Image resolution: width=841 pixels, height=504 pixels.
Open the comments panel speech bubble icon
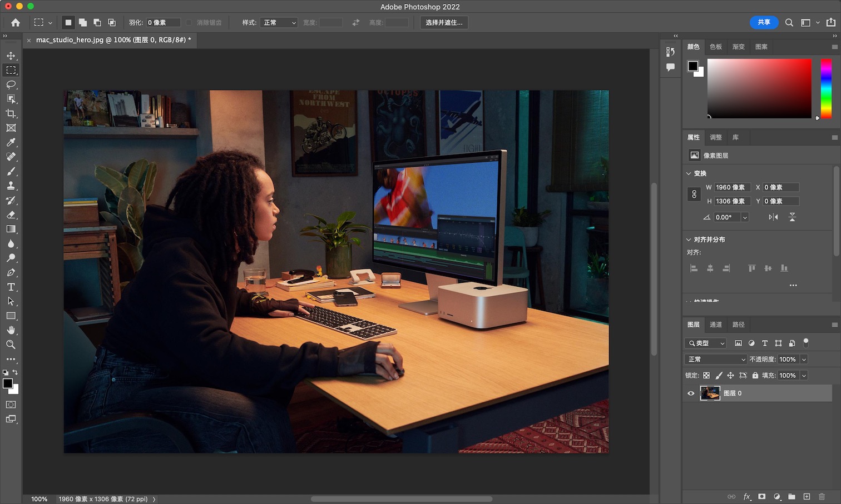(671, 67)
